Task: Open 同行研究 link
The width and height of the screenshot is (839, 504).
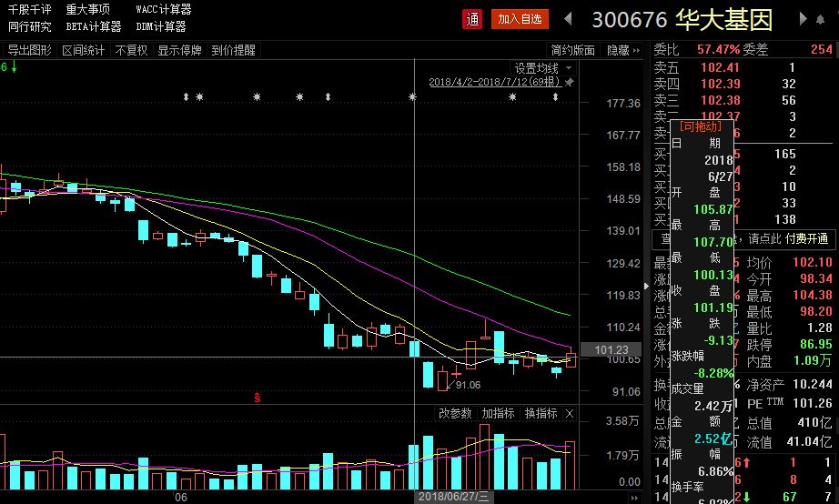Action: pos(29,26)
